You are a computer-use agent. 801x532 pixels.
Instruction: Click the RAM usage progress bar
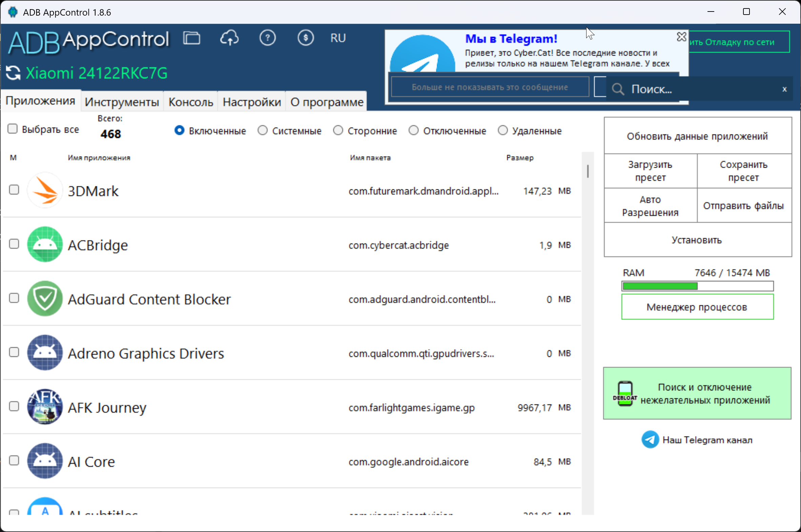click(x=698, y=286)
